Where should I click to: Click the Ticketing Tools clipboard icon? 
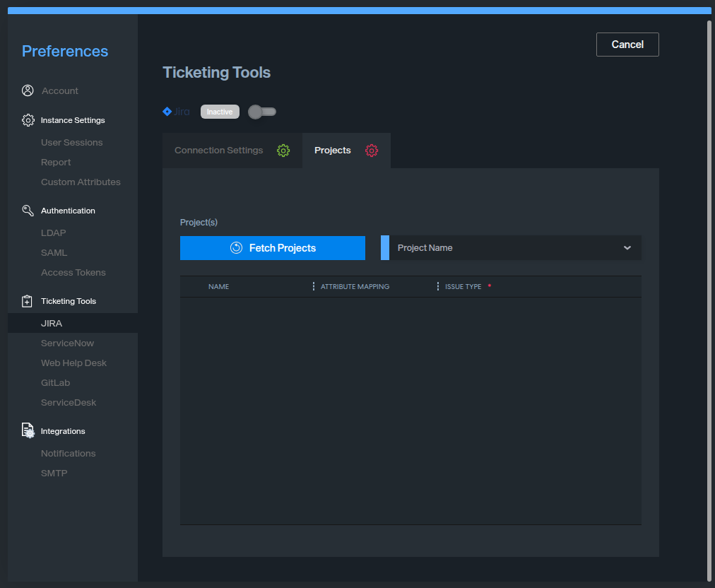[28, 301]
